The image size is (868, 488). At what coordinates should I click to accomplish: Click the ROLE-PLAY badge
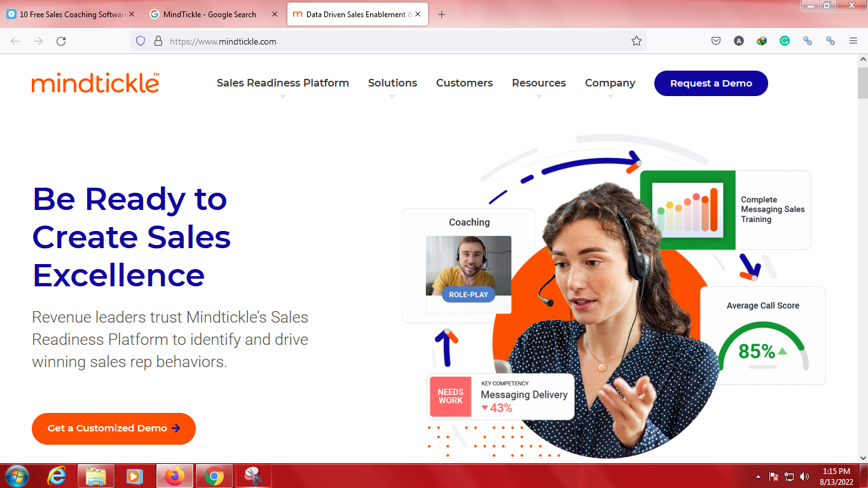(469, 295)
